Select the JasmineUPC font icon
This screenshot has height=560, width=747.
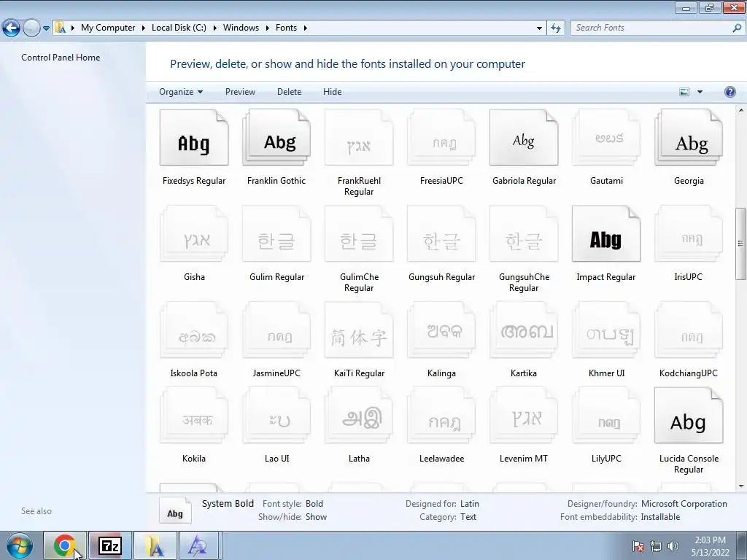pyautogui.click(x=276, y=330)
